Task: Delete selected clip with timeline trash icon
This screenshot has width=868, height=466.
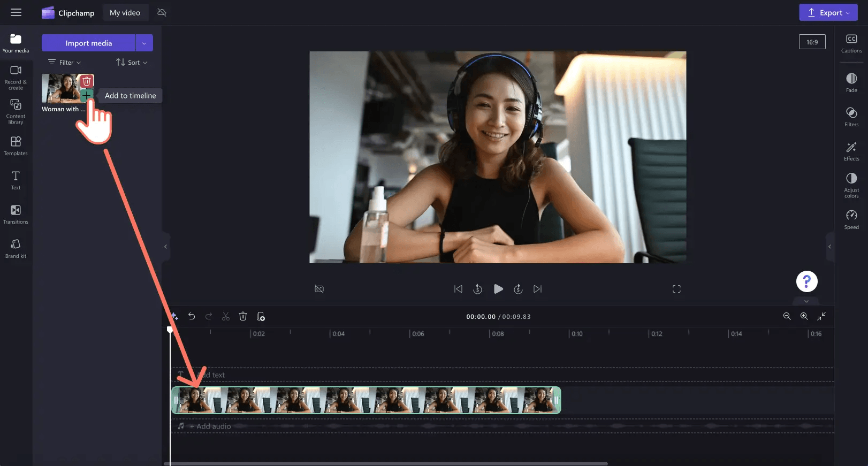Action: [243, 317]
